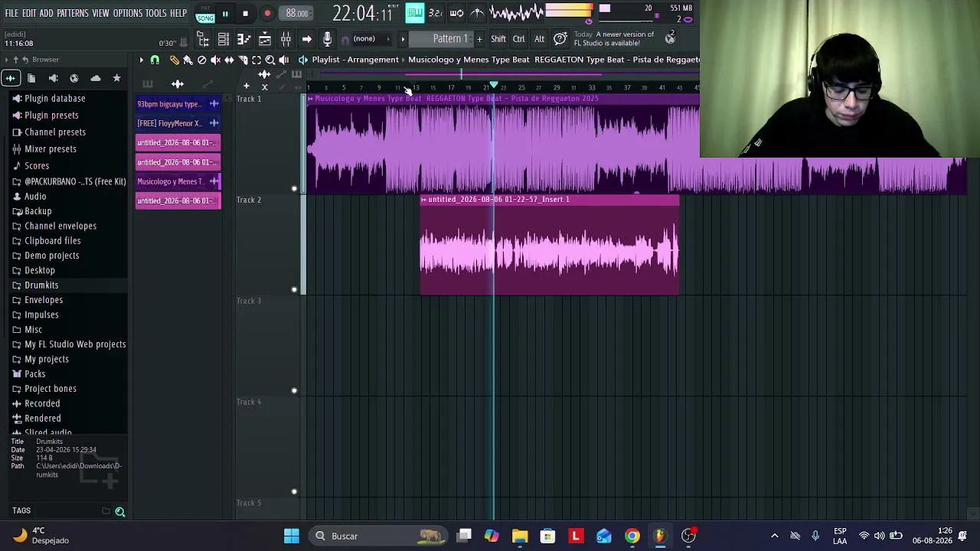The width and height of the screenshot is (980, 551).
Task: Toggle the PAT/SONG mode switch
Action: pos(205,14)
